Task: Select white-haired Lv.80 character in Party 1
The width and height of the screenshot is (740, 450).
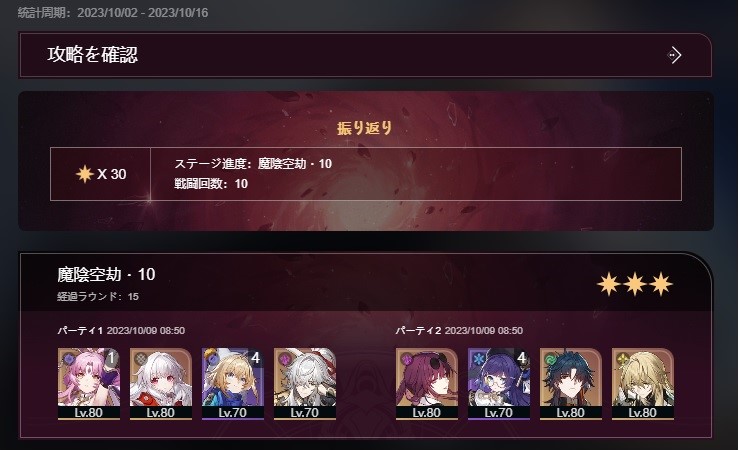Action: click(x=160, y=383)
